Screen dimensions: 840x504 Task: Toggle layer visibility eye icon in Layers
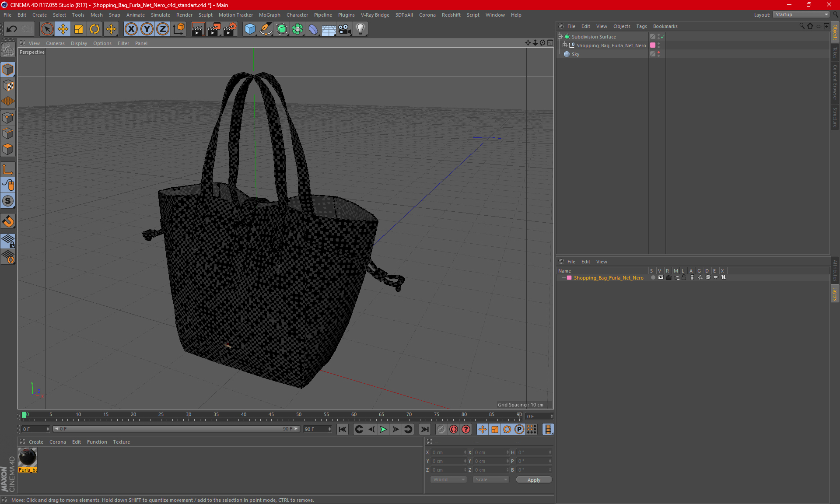pyautogui.click(x=661, y=277)
